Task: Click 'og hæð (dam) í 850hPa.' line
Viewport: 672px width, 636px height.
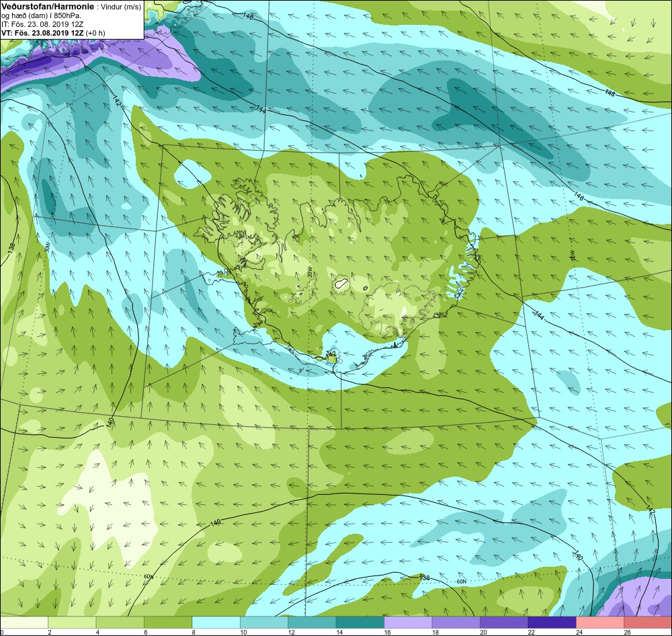Action: pyautogui.click(x=42, y=16)
